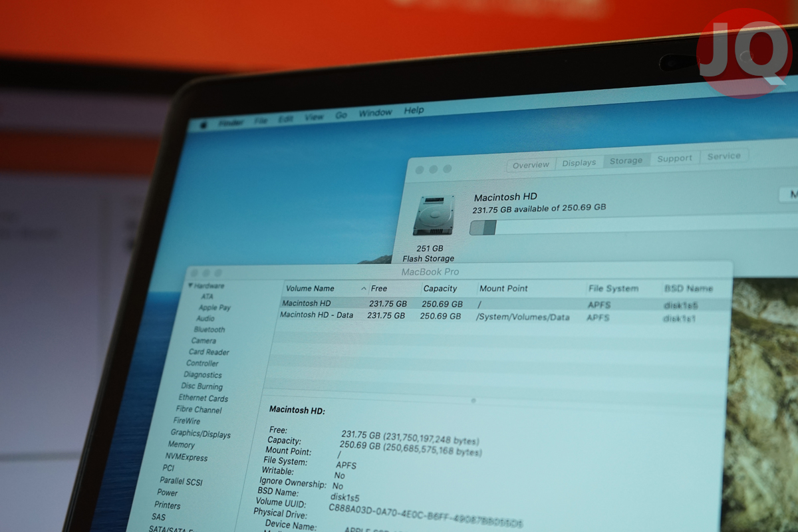Sort by the Volume Name column
The image size is (798, 532).
coord(326,289)
